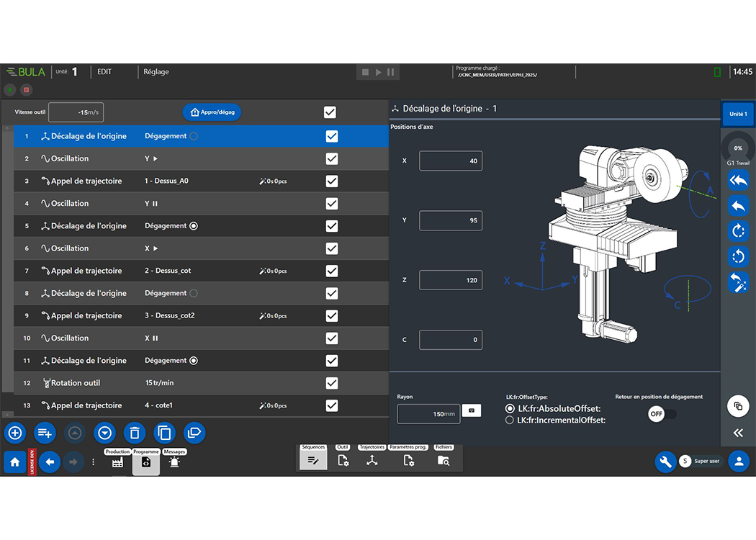The image size is (756, 540).
Task: Open the three-dot overflow menu
Action: click(x=93, y=462)
